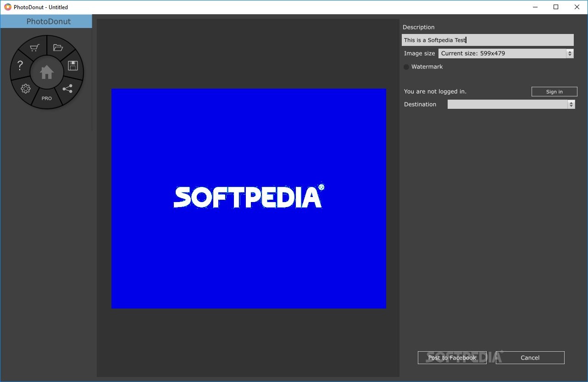This screenshot has width=588, height=382.
Task: Click the 'Description' label
Action: [x=419, y=27]
